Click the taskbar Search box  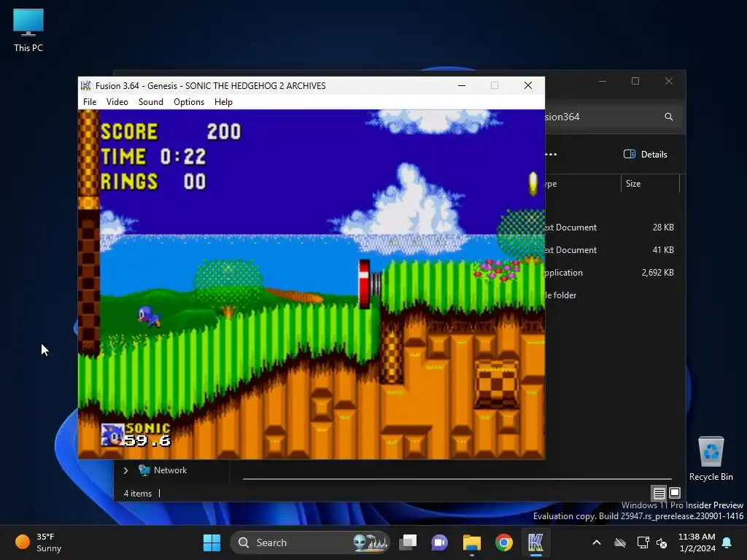(310, 542)
